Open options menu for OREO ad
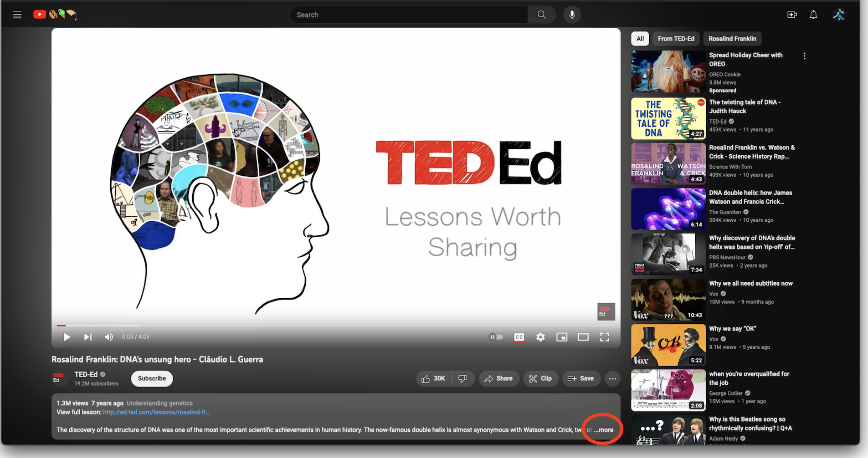 pyautogui.click(x=805, y=56)
